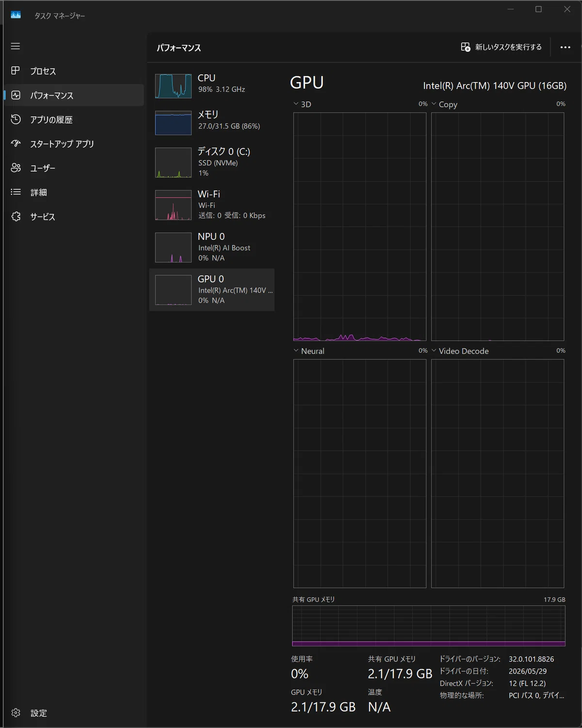Viewport: 582px width, 728px height.
Task: Open 設定 at the sidebar bottom
Action: [74, 712]
